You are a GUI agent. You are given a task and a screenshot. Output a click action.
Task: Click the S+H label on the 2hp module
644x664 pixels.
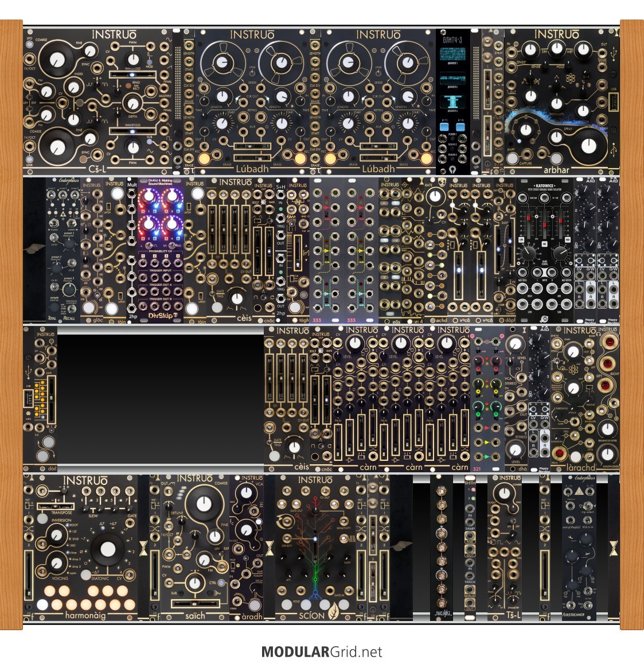[280, 187]
